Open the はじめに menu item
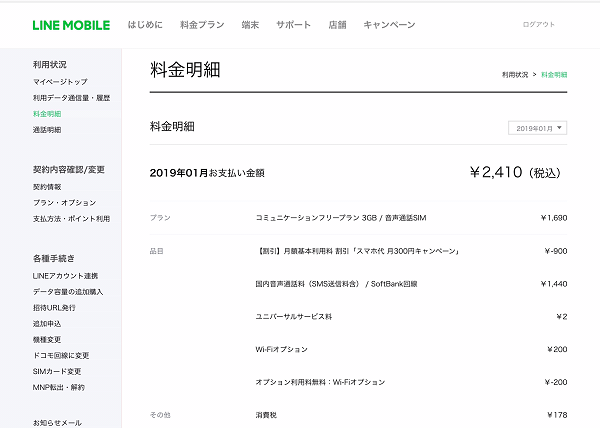The height and width of the screenshot is (428, 600). click(x=145, y=25)
